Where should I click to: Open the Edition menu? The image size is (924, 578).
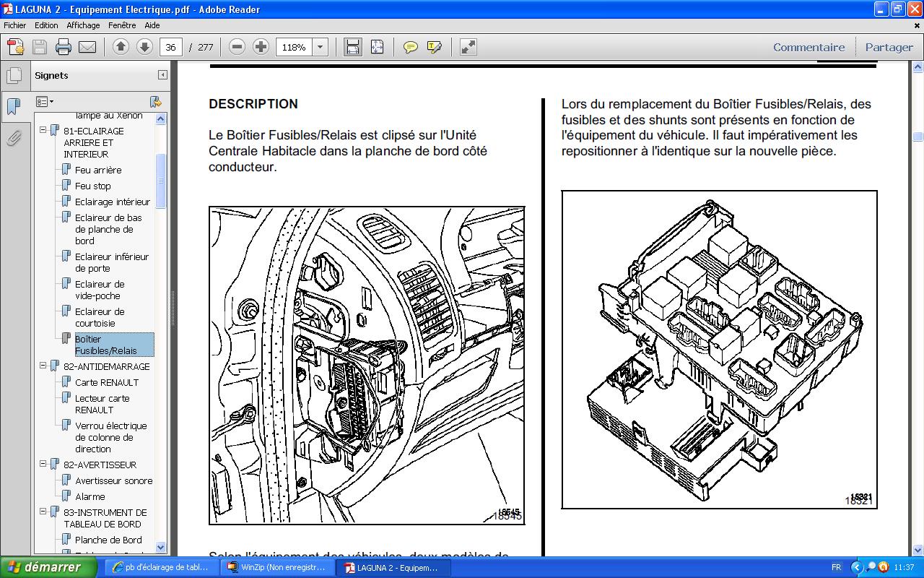pyautogui.click(x=46, y=25)
